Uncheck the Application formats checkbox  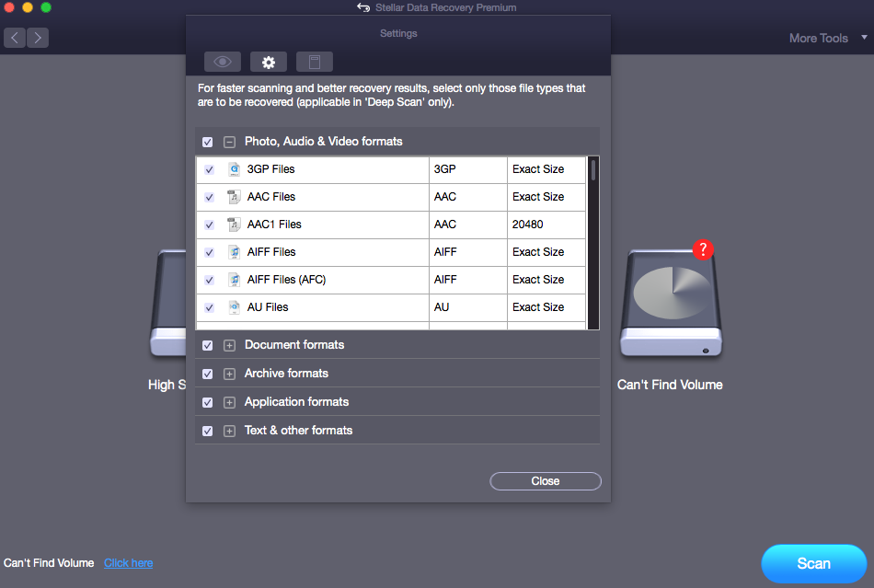pos(207,402)
